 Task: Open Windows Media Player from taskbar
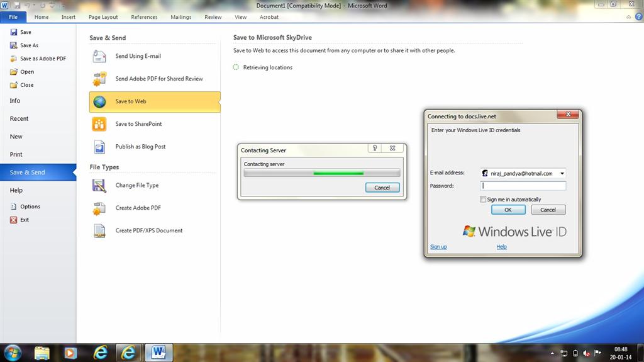click(x=70, y=353)
